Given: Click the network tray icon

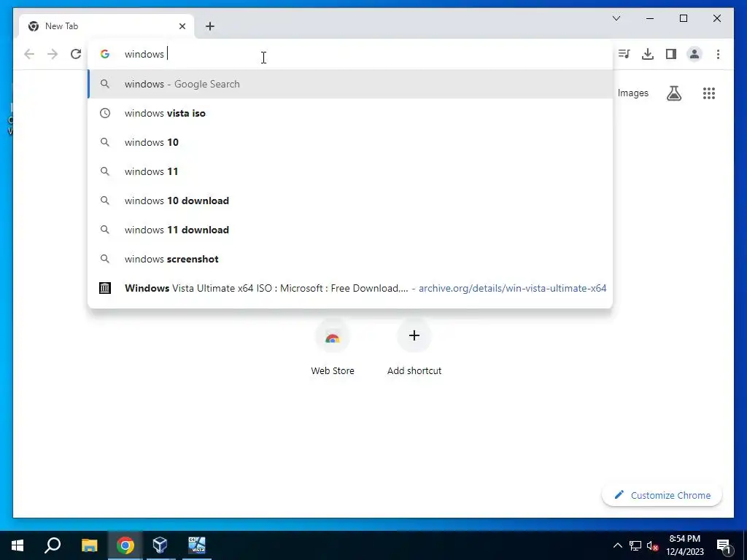Looking at the screenshot, I should pos(635,545).
